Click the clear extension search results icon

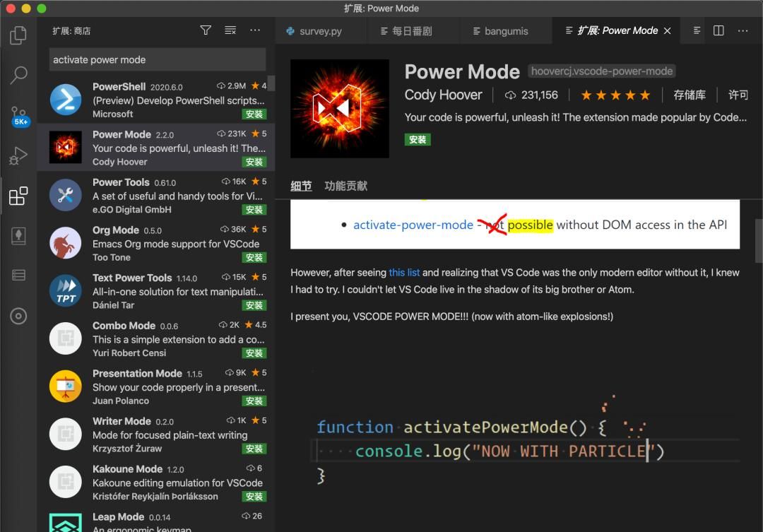coord(230,30)
